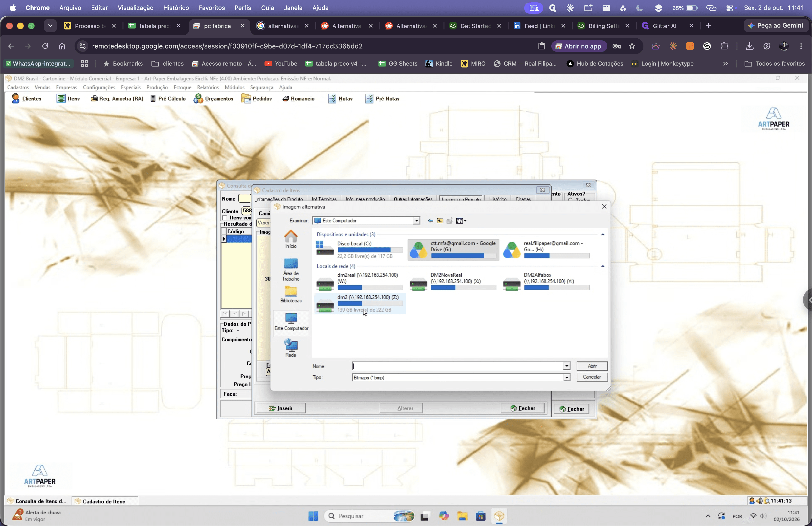812x526 pixels.
Task: Open Itens from the DM2 toolbar
Action: coord(68,99)
